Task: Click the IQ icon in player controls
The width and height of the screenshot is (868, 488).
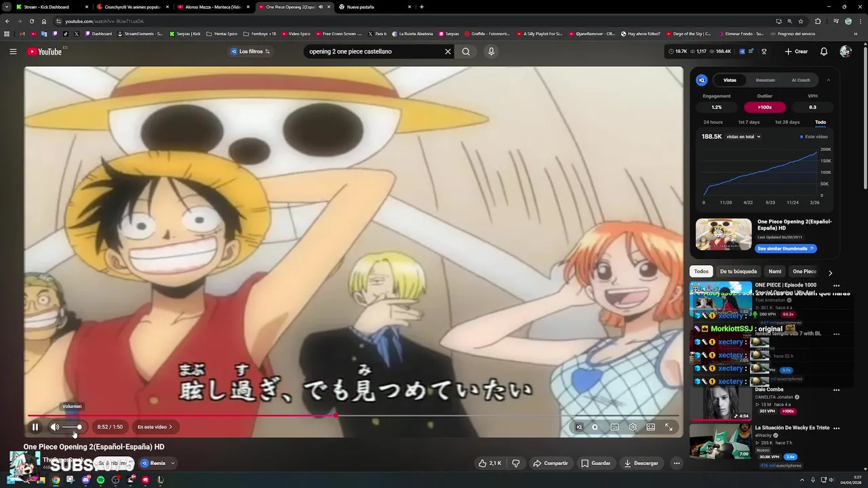Action: (x=579, y=427)
